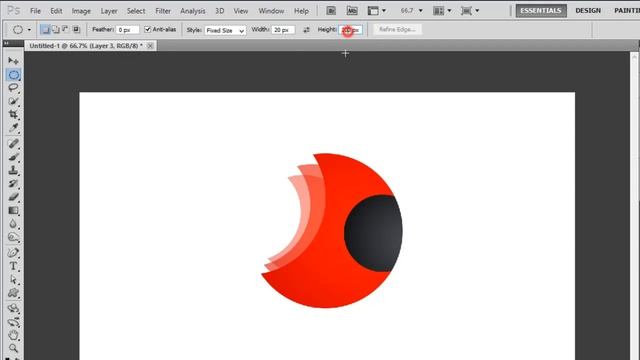Open the Window menu
The image size is (640, 360).
coord(271,11)
